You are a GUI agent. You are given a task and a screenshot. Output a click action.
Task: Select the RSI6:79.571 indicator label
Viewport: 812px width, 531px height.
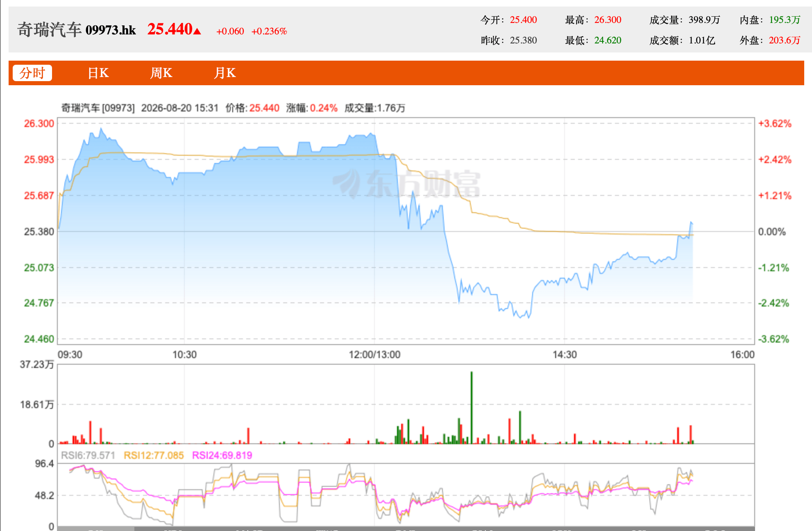pyautogui.click(x=88, y=455)
